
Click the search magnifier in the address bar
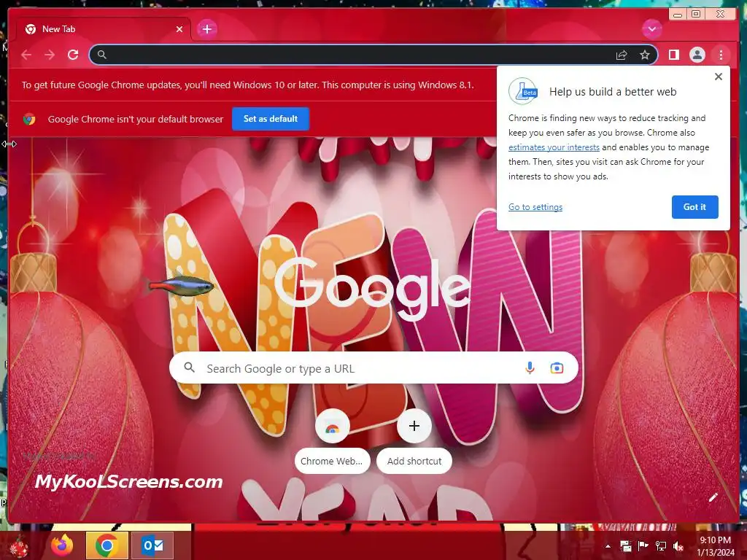click(102, 55)
